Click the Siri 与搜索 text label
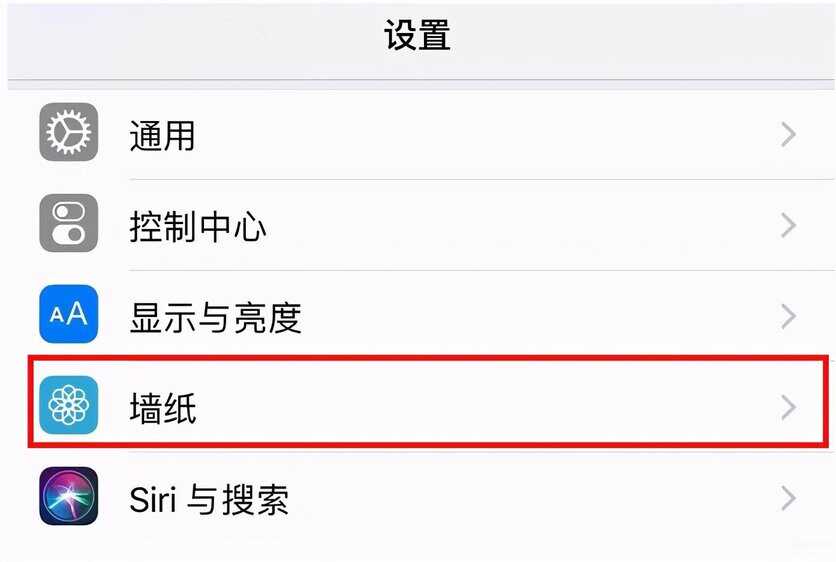This screenshot has height=562, width=836. (x=209, y=499)
